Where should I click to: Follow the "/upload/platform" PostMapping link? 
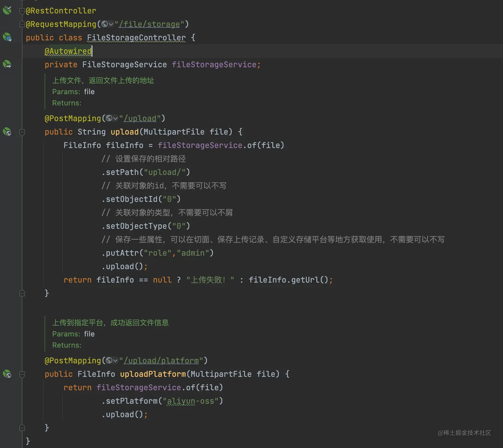(161, 361)
